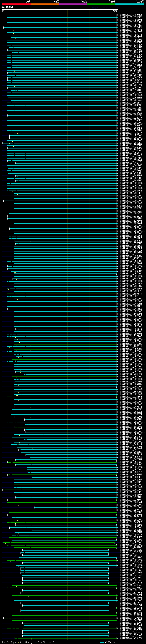Screen dimensions: 146x644
Task: Open hit UniRef100_P49688
Action: [131, 30]
